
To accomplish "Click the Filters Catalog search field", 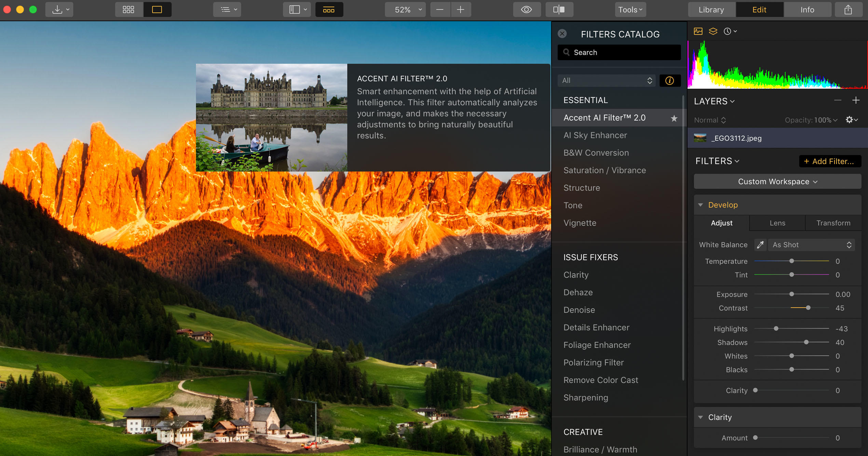I will [x=619, y=52].
